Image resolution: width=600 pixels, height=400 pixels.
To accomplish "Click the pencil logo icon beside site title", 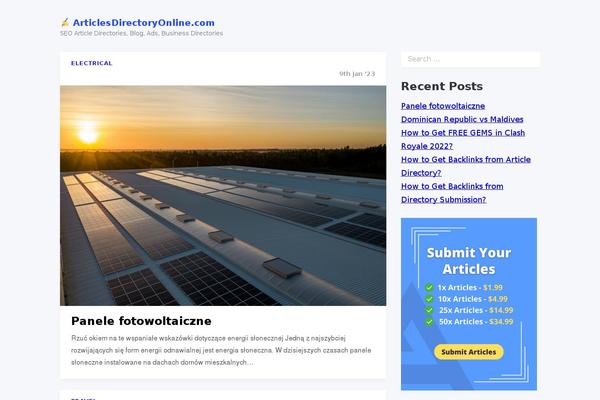I will pos(65,22).
